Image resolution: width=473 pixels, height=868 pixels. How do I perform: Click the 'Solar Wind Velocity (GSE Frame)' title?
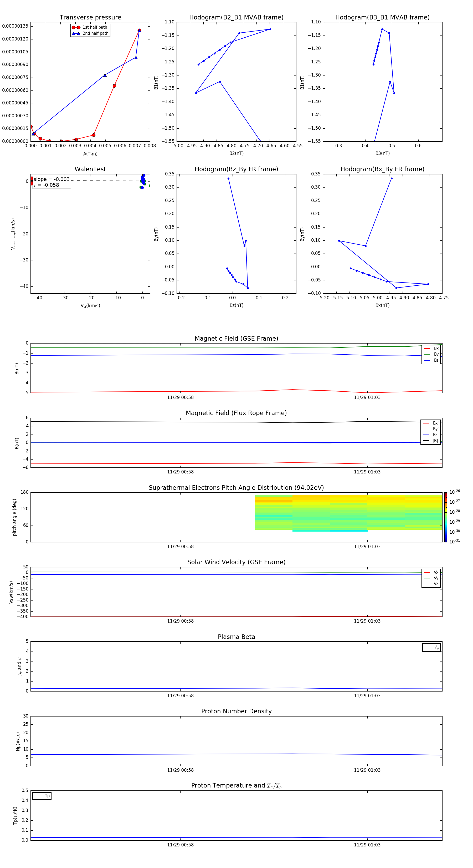tap(236, 562)
